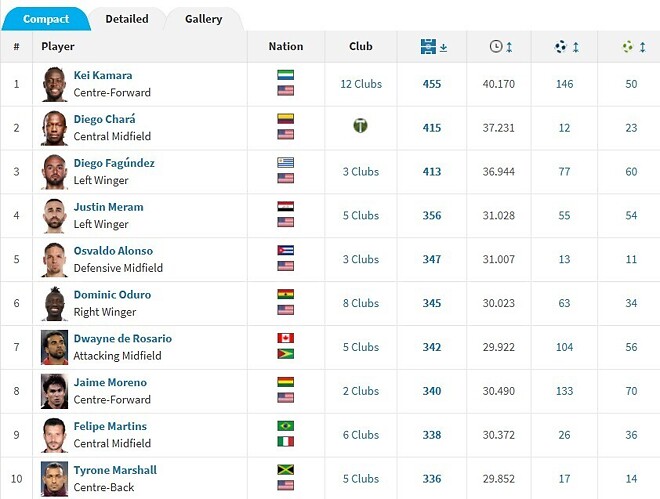Open Kei Kamara's 455 appearances link

coord(432,84)
